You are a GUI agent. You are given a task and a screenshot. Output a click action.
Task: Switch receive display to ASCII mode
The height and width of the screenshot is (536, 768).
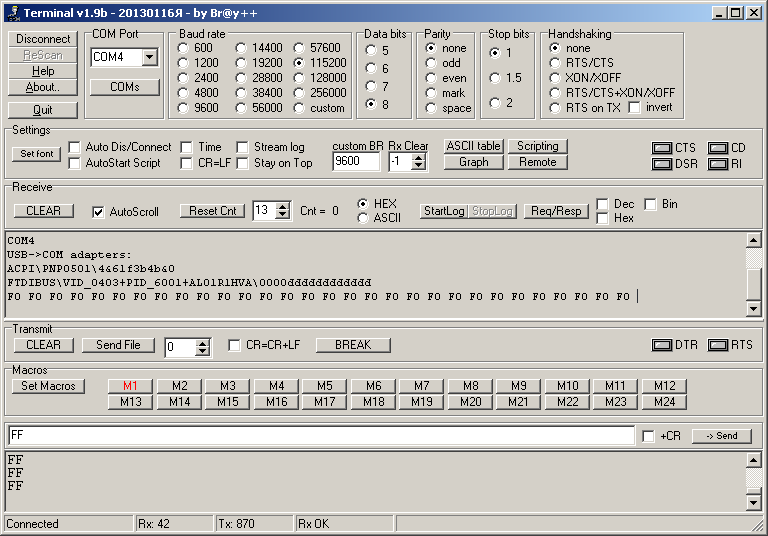tap(363, 218)
